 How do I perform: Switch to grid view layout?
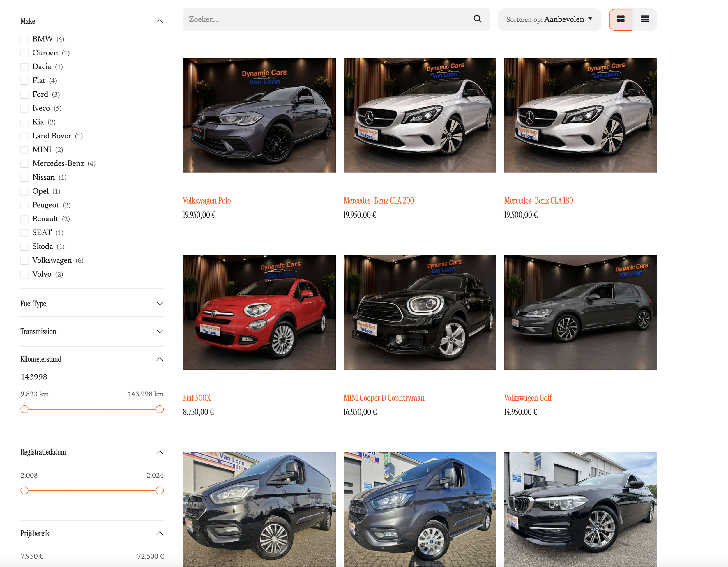pyautogui.click(x=621, y=19)
